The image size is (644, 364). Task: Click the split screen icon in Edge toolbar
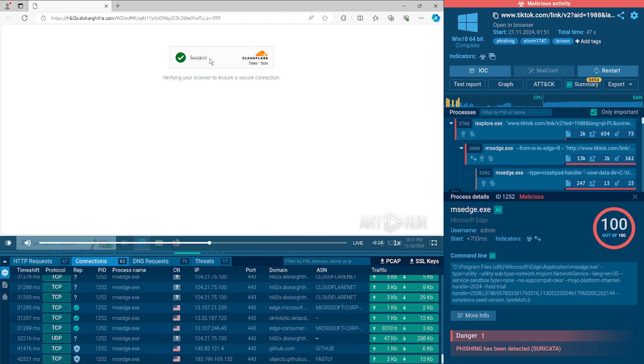[x=360, y=18]
